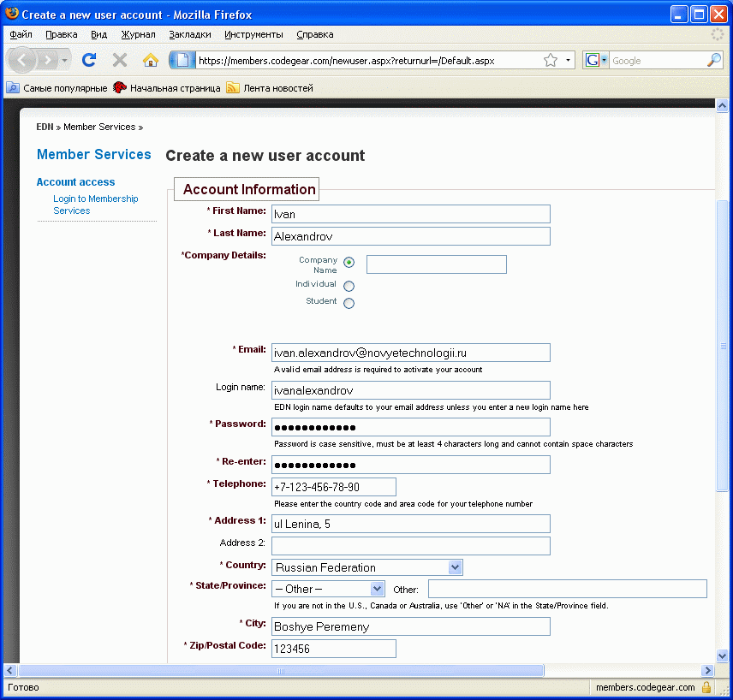Screen dimensions: 733x700
Task: Click the EDN breadcrumb link
Action: [45, 127]
